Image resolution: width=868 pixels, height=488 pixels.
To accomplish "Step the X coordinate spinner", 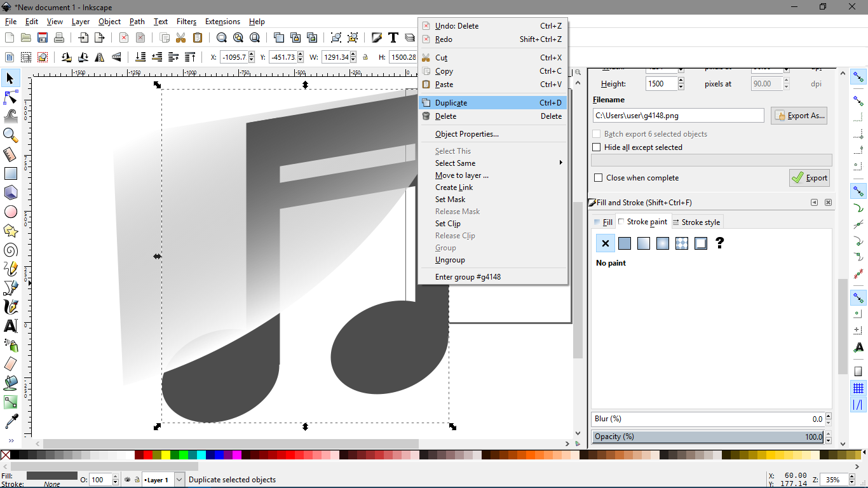I will point(252,57).
